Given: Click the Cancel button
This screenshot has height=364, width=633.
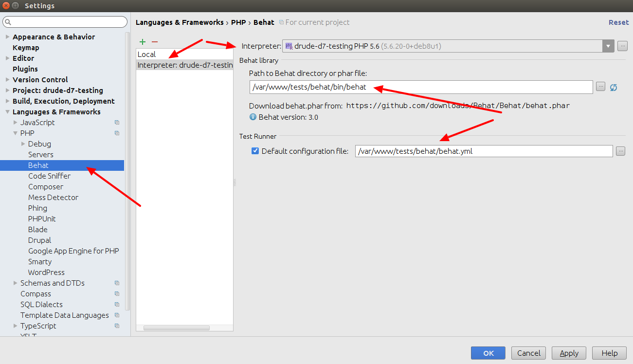Looking at the screenshot, I should click(528, 353).
